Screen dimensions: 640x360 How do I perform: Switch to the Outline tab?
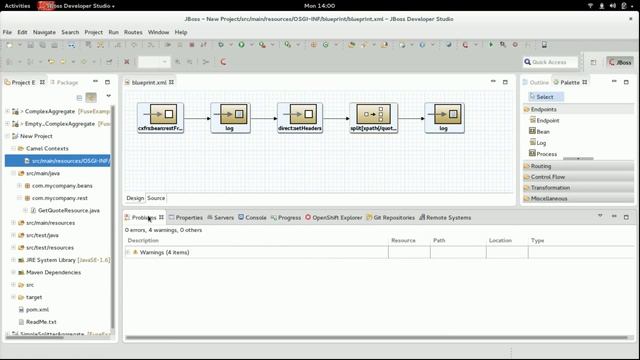[536, 82]
